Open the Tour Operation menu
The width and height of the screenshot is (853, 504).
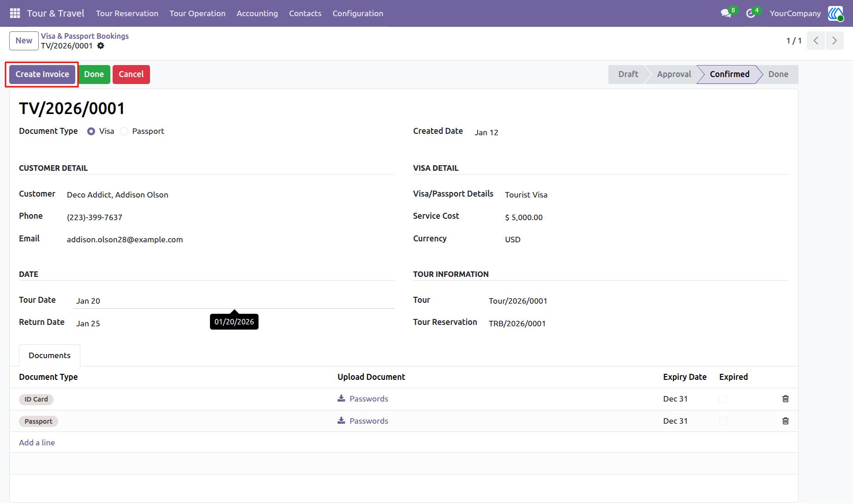pyautogui.click(x=197, y=13)
